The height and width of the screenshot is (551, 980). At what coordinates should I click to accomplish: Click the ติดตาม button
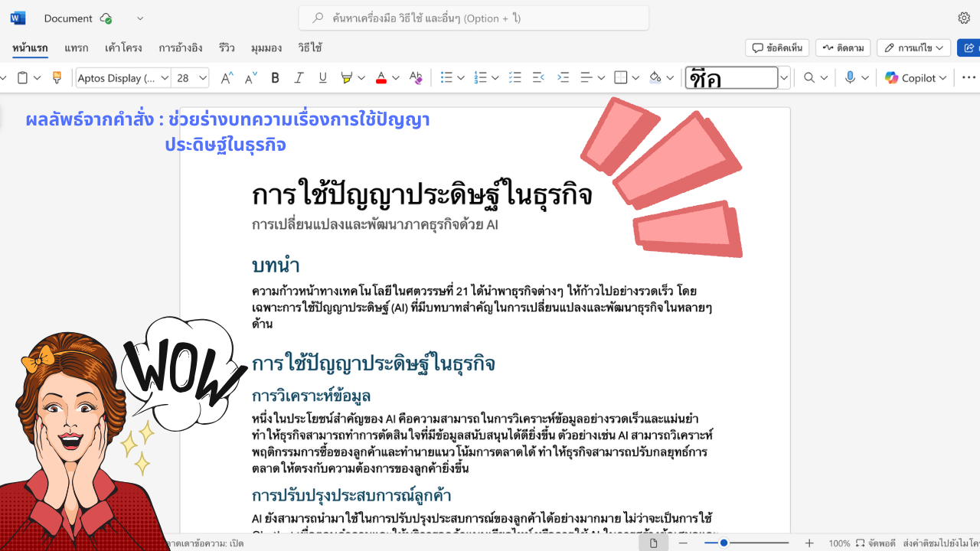click(x=843, y=47)
